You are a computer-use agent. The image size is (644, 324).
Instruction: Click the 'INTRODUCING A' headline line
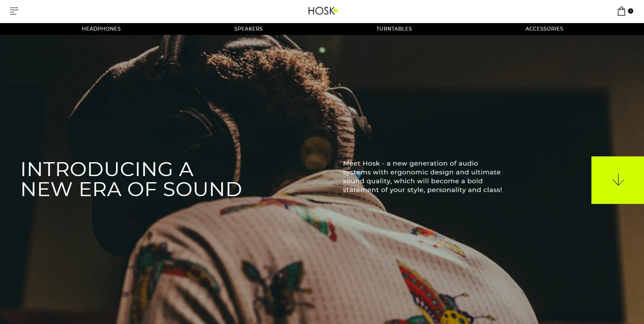pos(107,169)
